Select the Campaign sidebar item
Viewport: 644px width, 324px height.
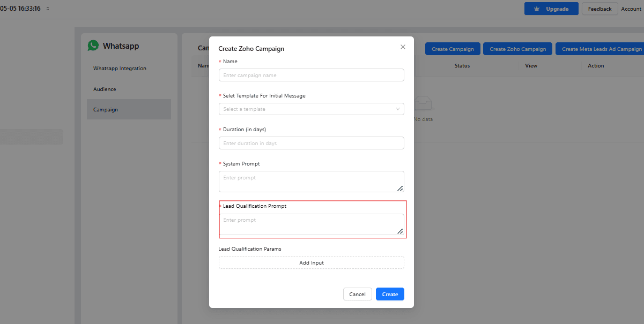tap(106, 110)
